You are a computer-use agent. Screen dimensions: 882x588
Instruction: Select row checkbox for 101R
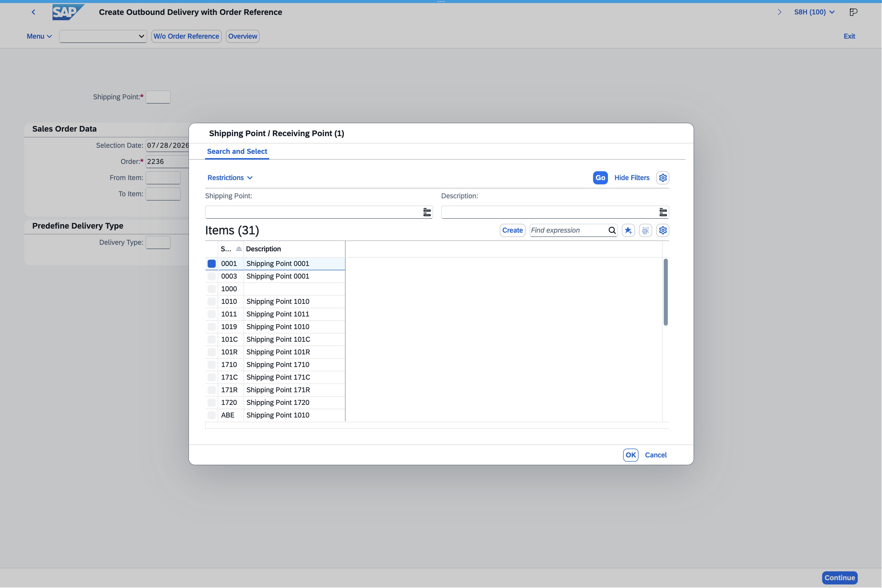pyautogui.click(x=211, y=352)
